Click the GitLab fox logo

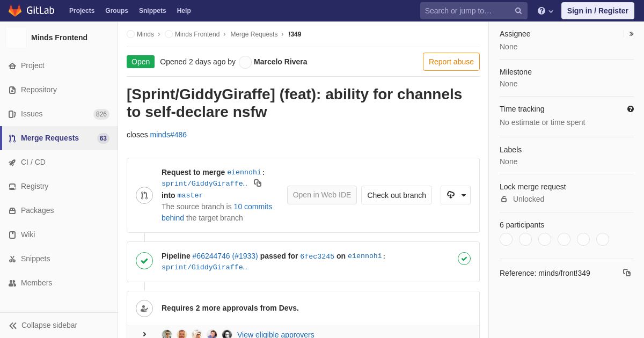[15, 11]
